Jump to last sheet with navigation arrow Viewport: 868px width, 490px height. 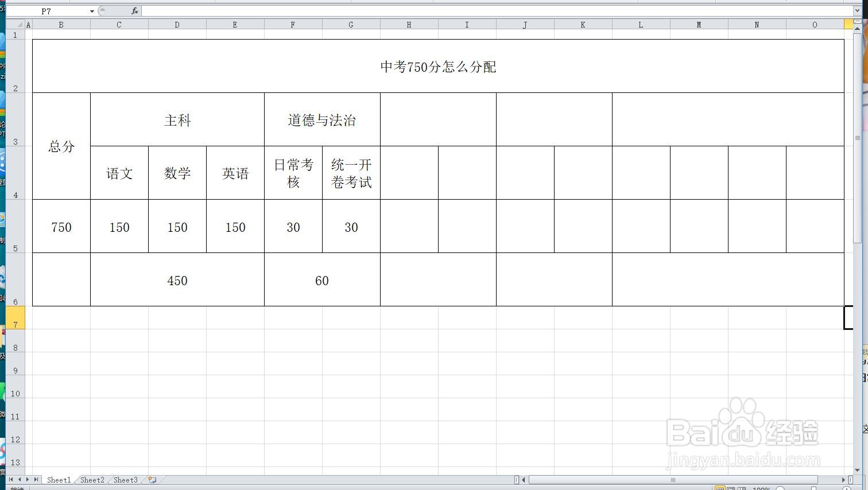pyautogui.click(x=36, y=480)
